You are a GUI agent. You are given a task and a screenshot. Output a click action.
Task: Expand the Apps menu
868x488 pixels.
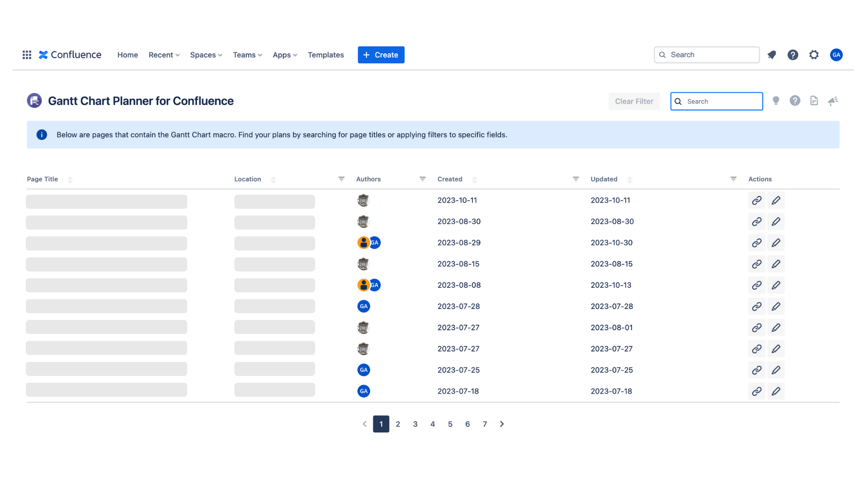pyautogui.click(x=284, y=55)
